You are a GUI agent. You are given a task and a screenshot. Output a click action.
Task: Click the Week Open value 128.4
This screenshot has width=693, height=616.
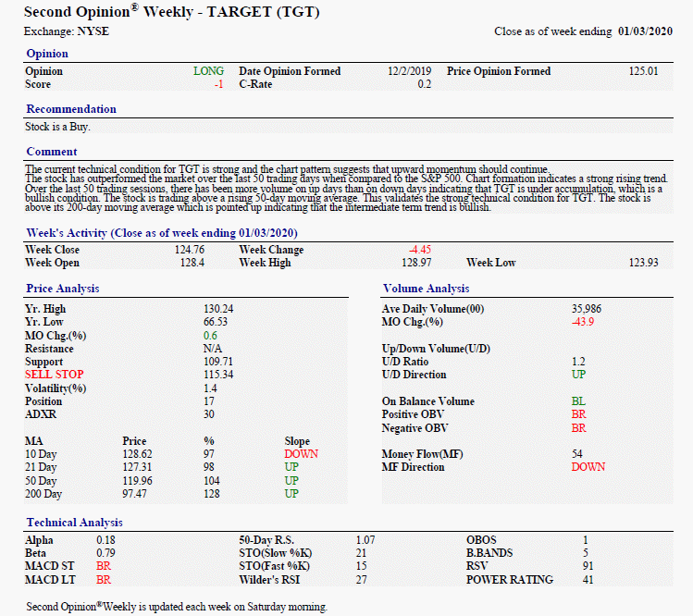click(192, 263)
